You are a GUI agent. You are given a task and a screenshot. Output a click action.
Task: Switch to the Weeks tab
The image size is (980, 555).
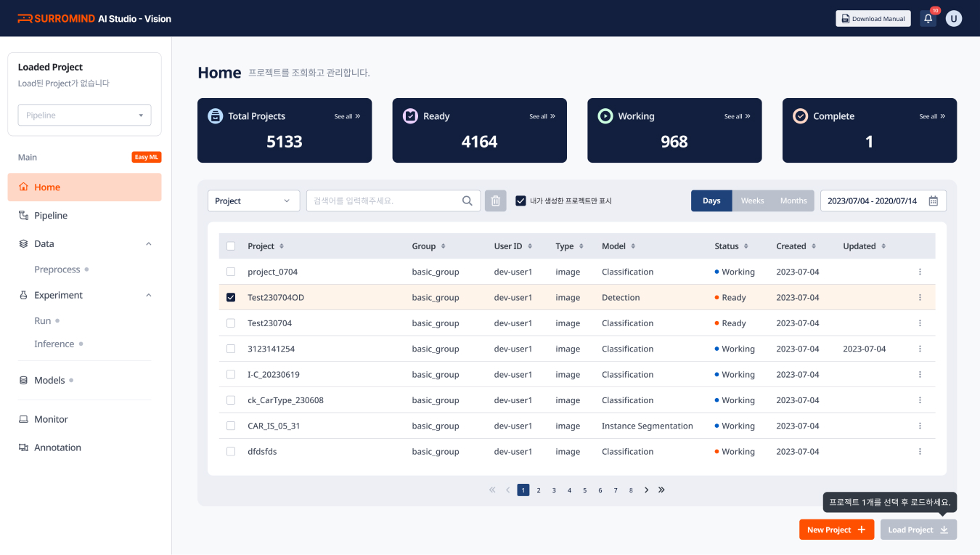pyautogui.click(x=752, y=201)
